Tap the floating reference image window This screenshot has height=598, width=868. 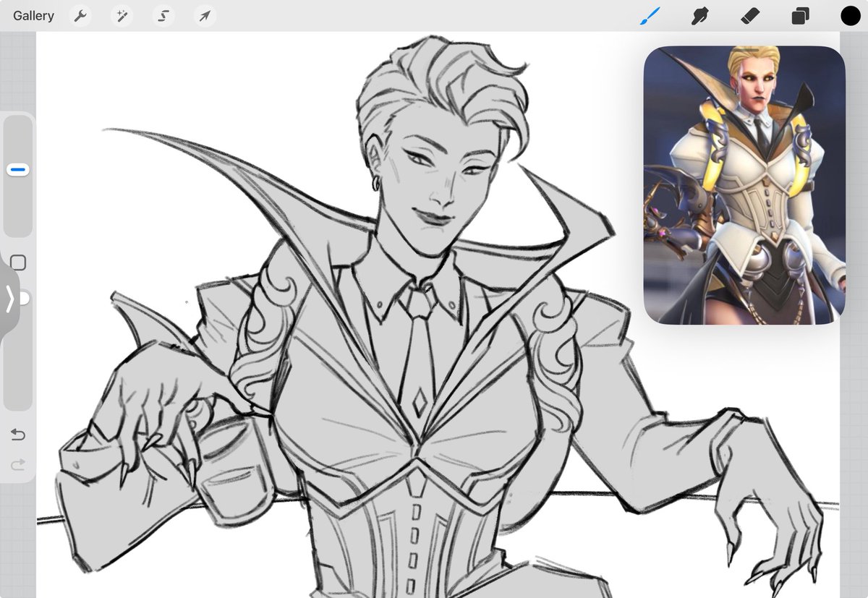click(x=744, y=185)
